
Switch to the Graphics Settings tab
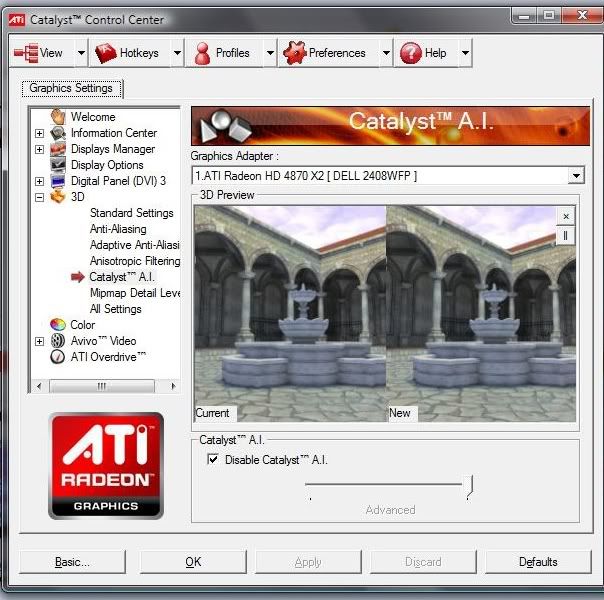(x=72, y=88)
